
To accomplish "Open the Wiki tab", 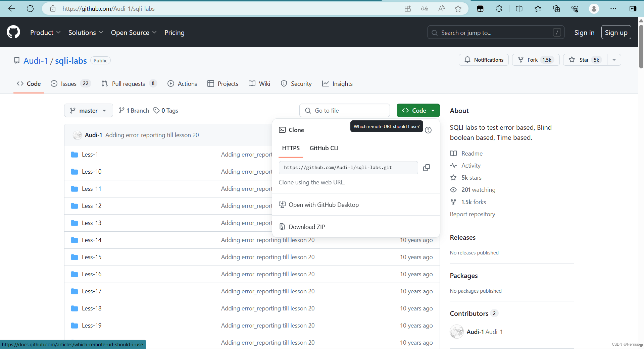I will click(259, 83).
